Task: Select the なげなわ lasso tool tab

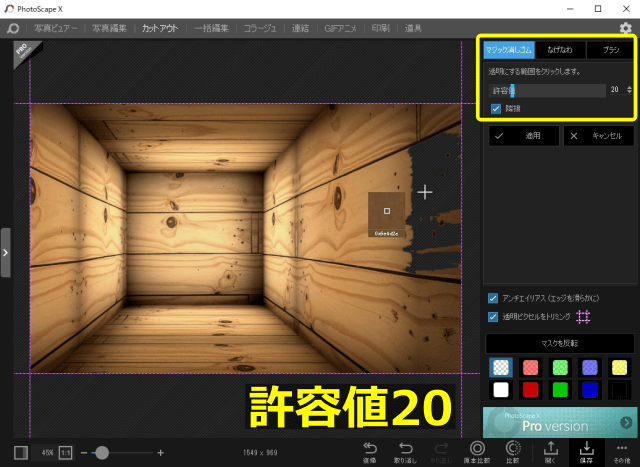Action: (x=560, y=50)
